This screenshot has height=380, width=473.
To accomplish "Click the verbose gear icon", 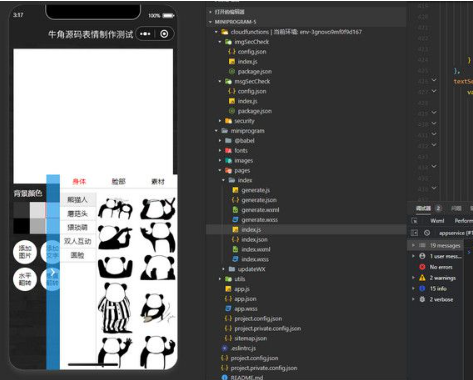I will (422, 299).
